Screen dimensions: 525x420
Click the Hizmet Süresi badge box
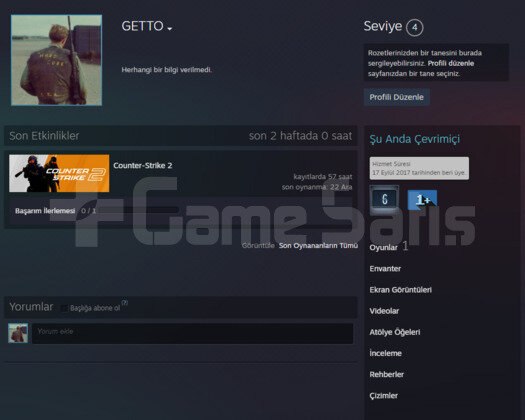click(x=419, y=168)
